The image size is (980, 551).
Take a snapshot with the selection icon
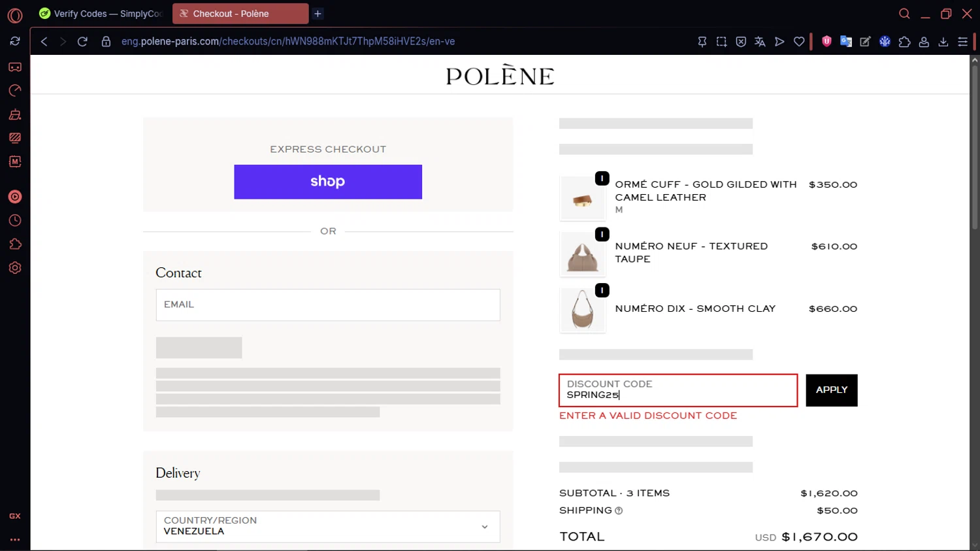[721, 41]
